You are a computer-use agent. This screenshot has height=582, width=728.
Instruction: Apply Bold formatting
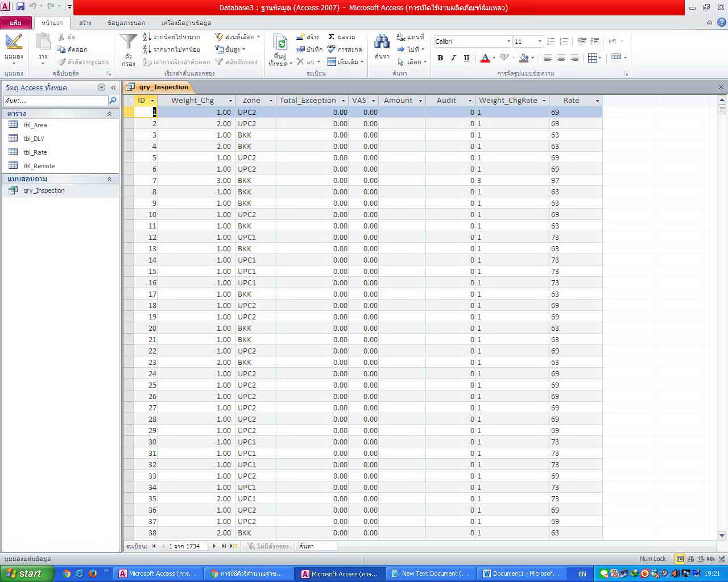(x=440, y=57)
